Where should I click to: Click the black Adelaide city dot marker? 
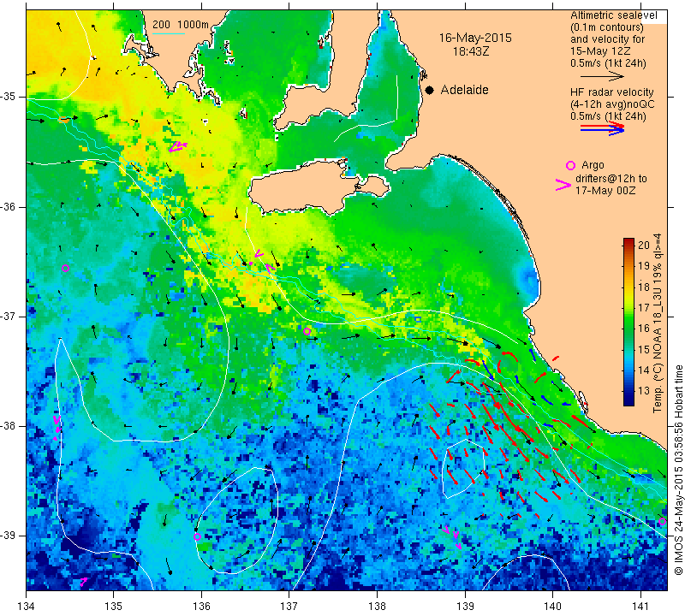pyautogui.click(x=430, y=90)
